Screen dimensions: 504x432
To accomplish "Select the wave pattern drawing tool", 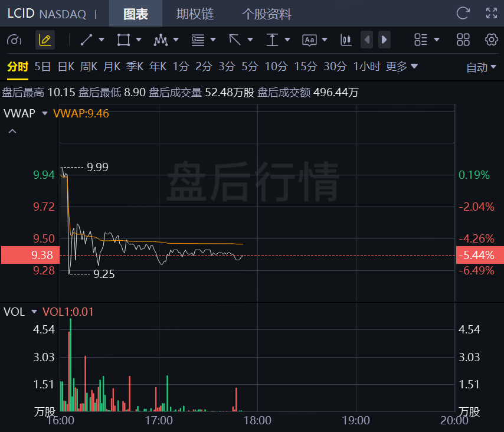I will (161, 40).
